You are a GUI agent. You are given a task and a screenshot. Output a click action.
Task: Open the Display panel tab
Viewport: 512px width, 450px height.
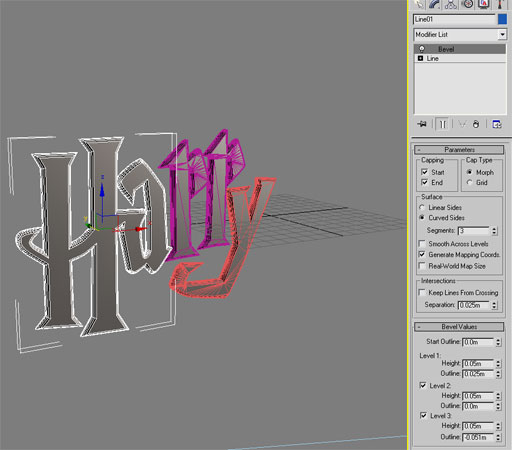pos(484,4)
